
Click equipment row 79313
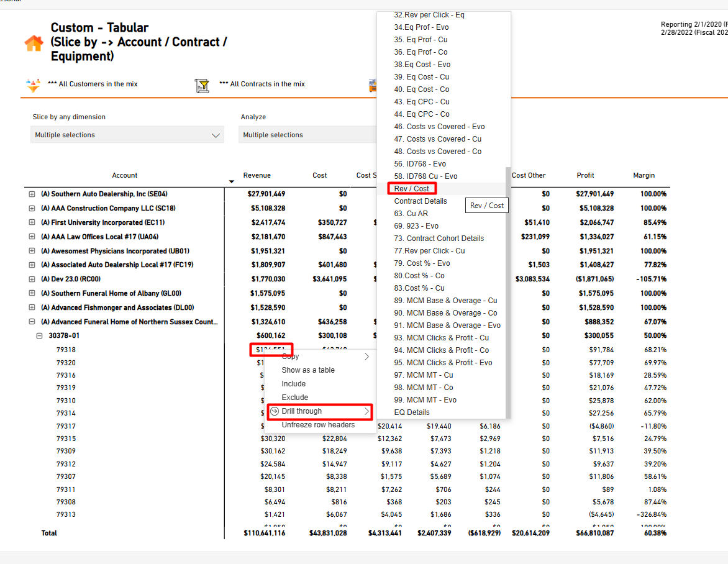coord(66,514)
